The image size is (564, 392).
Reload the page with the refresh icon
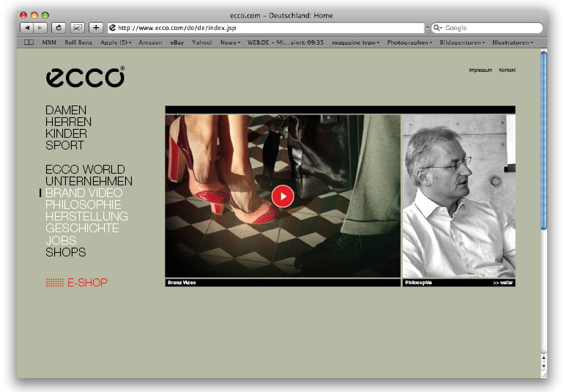[59, 27]
